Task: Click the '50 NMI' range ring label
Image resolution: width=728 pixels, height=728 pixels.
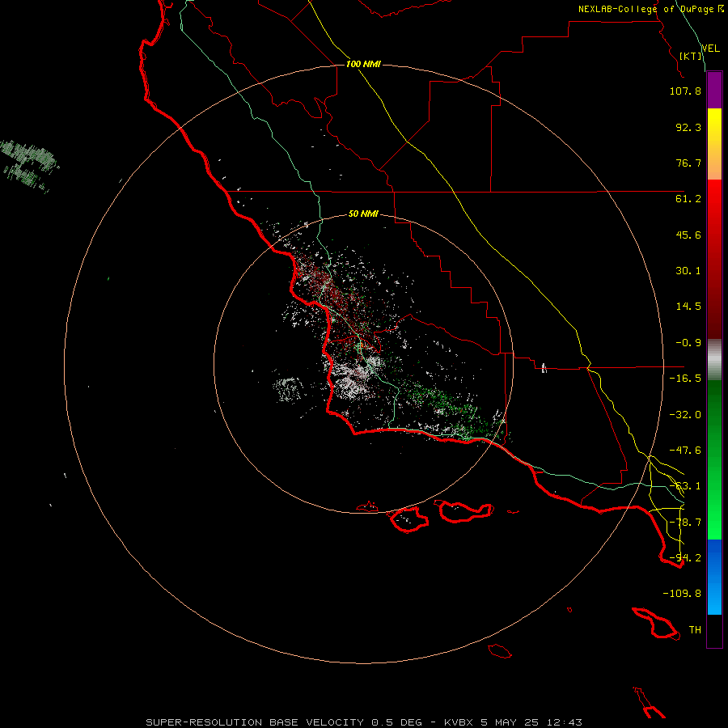Action: click(x=363, y=214)
